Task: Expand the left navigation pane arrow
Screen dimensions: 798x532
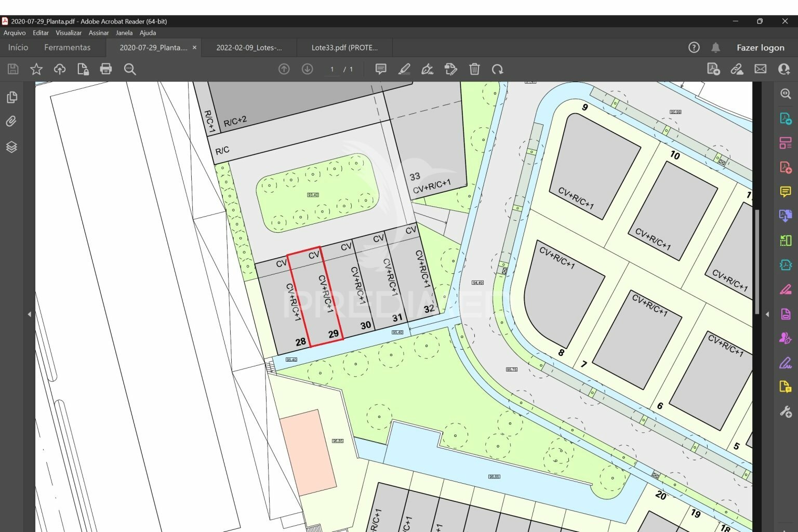Action: point(30,314)
